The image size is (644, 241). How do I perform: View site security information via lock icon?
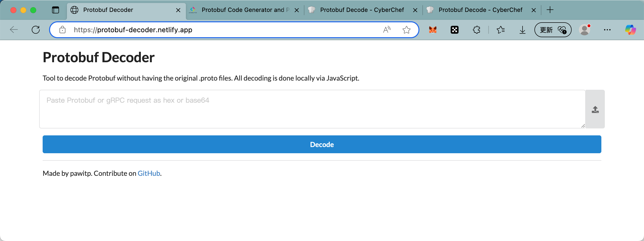pos(62,30)
